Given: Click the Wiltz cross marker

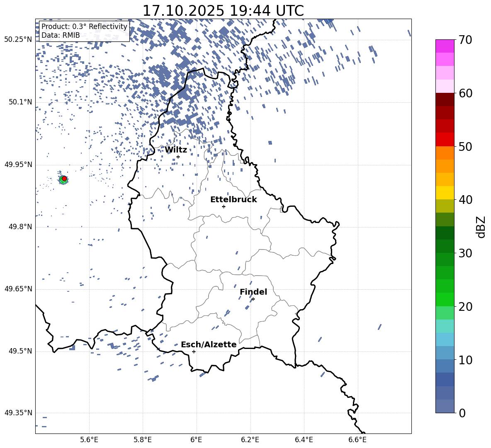Looking at the screenshot, I should pyautogui.click(x=178, y=157).
